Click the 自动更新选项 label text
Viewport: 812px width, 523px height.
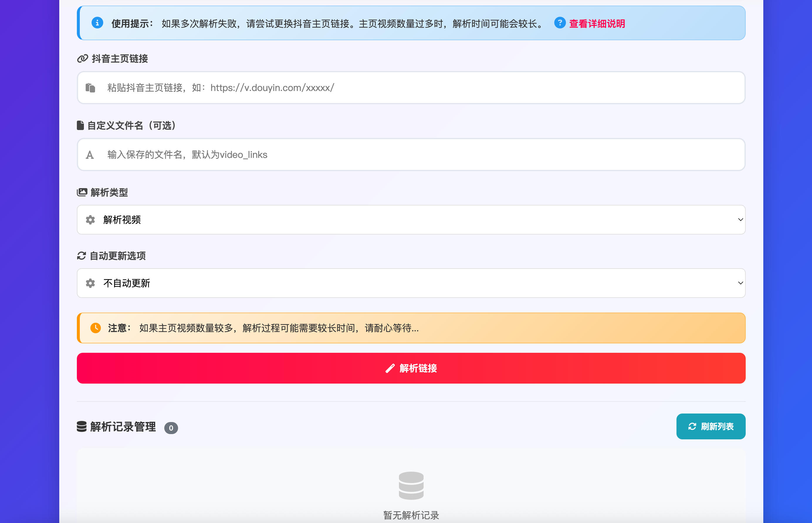(x=118, y=256)
